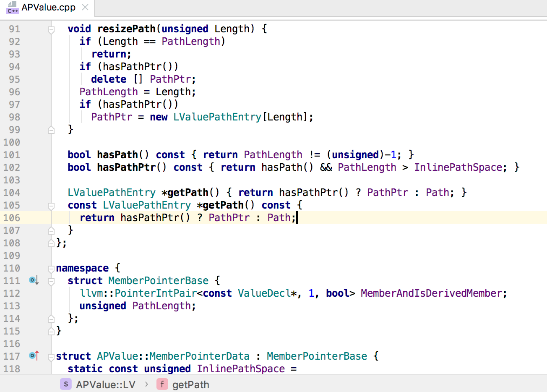Open APValue::LV in the breadcrumb bar
The height and width of the screenshot is (392, 547).
click(x=106, y=384)
